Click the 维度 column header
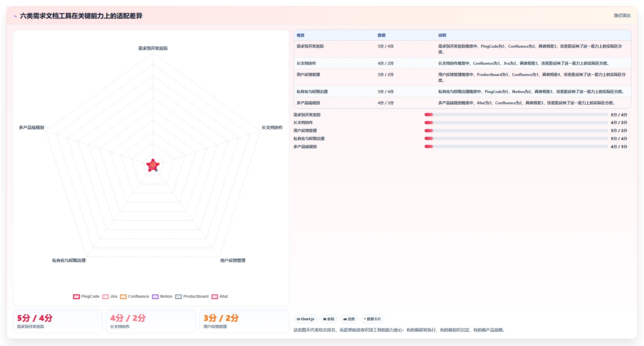This screenshot has width=644, height=346. pyautogui.click(x=300, y=35)
